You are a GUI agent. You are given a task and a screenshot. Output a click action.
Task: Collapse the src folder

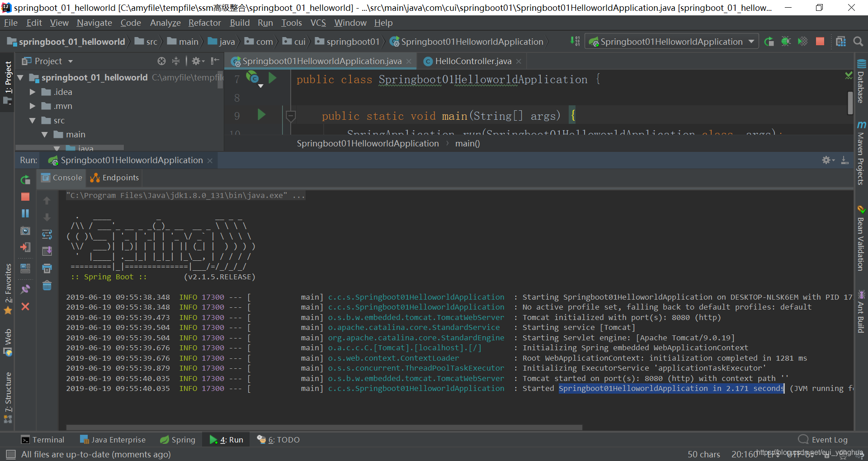(x=33, y=121)
